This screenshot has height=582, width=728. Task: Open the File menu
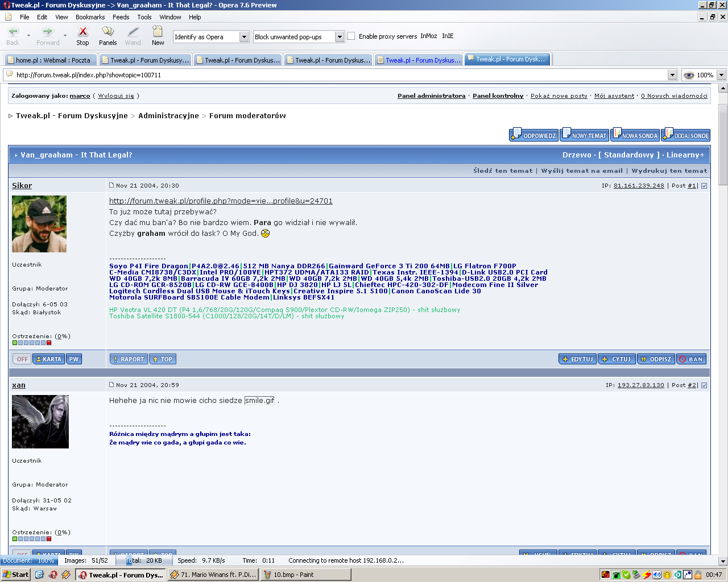24,17
